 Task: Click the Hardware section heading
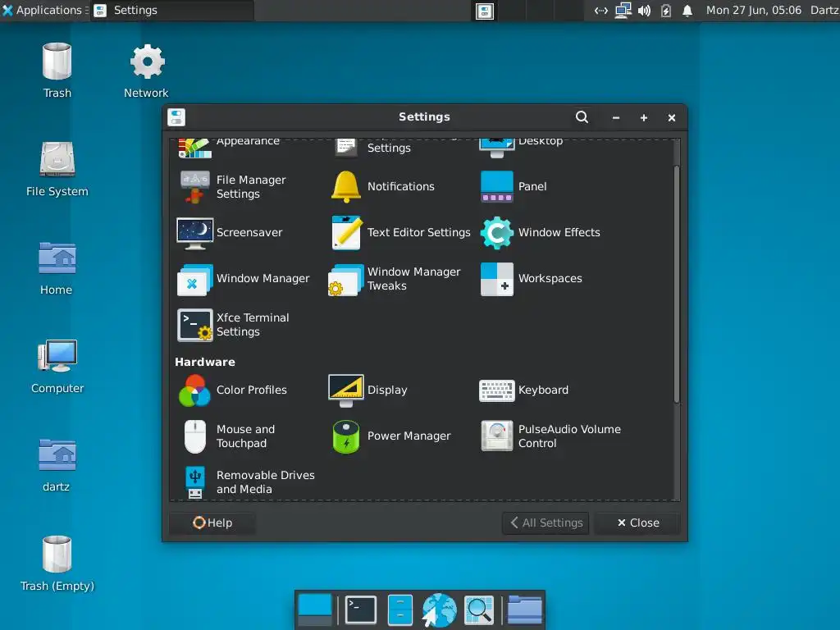(205, 362)
